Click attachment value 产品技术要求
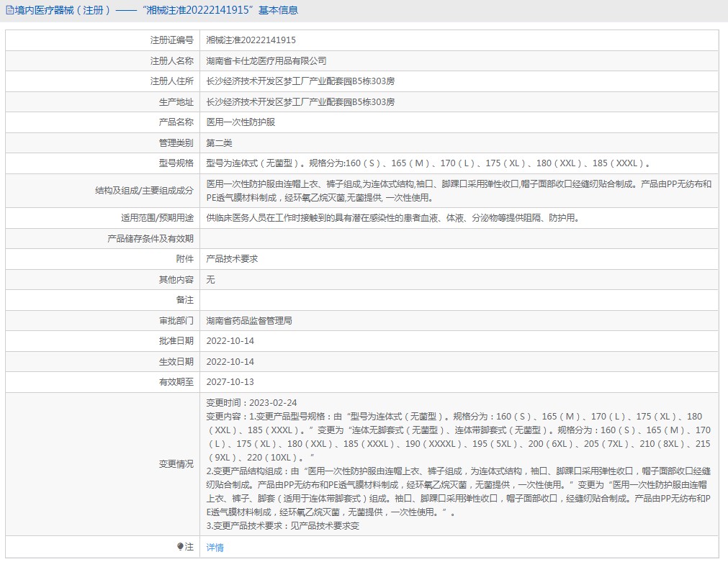Image resolution: width=728 pixels, height=562 pixels. [232, 259]
